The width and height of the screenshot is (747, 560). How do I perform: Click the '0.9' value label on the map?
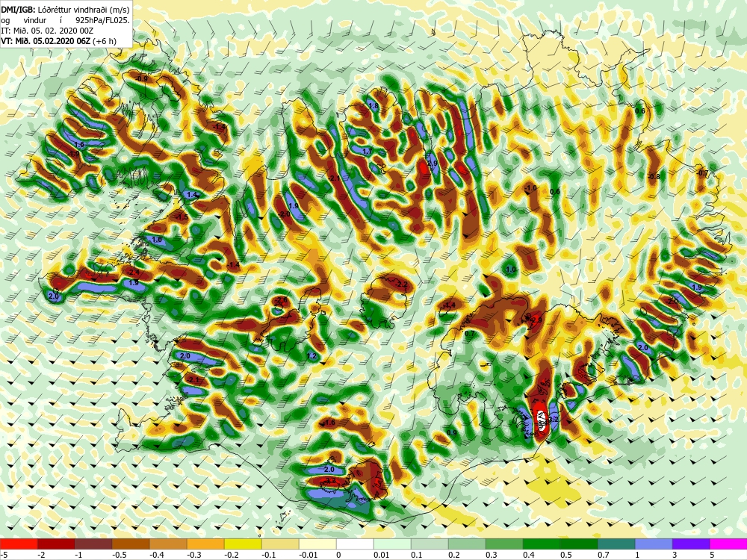452,432
